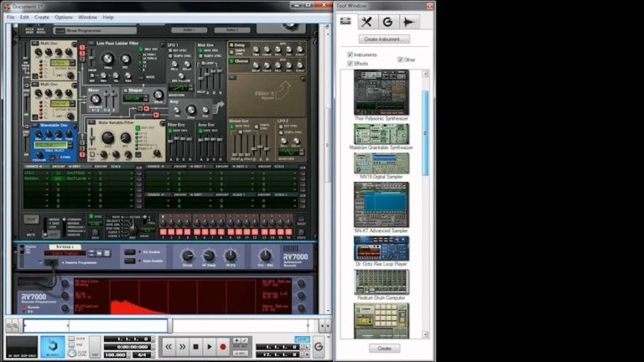Screen dimensions: 644x362
Task: Uncheck the Effects checkbox
Action: pyautogui.click(x=350, y=64)
